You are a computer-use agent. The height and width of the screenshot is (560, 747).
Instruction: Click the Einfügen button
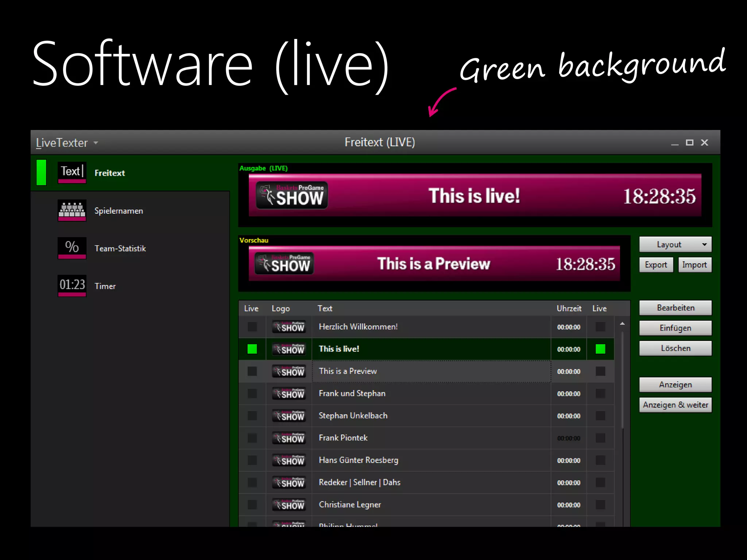pyautogui.click(x=675, y=328)
